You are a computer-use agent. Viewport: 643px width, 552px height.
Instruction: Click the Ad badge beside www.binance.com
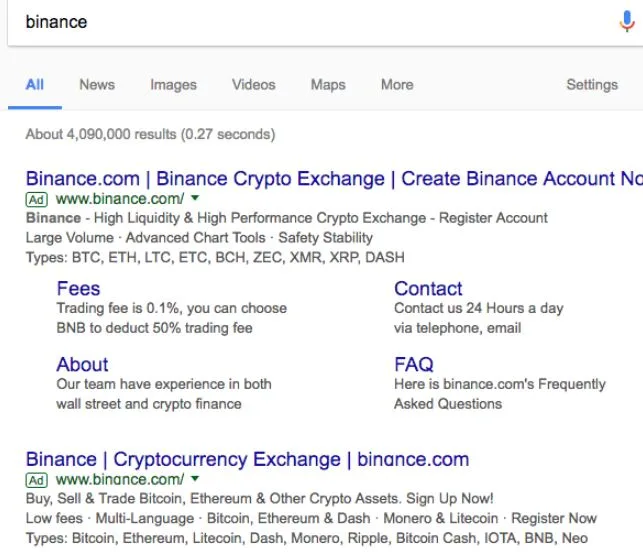[x=37, y=199]
